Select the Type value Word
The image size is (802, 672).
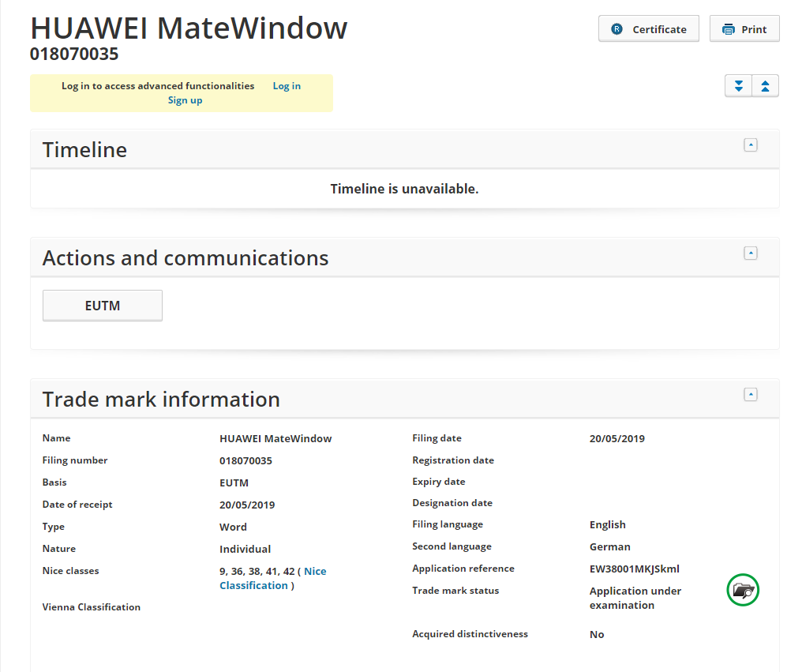(233, 527)
